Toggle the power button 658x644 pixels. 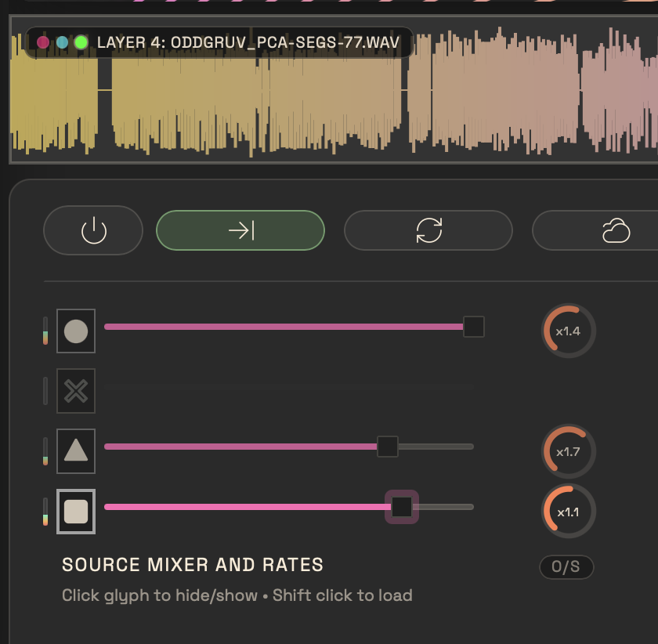[x=93, y=230]
